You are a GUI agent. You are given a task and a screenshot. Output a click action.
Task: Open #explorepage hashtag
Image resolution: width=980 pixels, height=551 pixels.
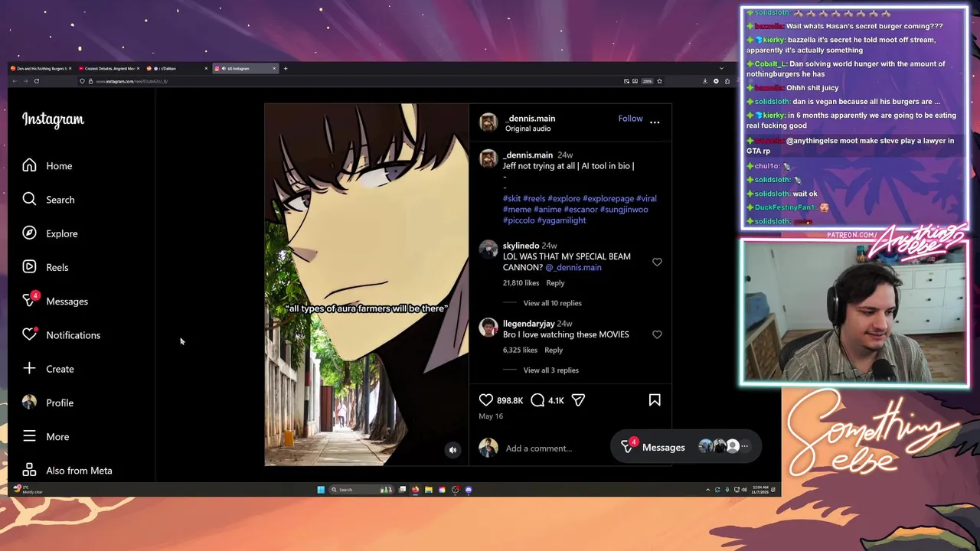click(x=608, y=199)
